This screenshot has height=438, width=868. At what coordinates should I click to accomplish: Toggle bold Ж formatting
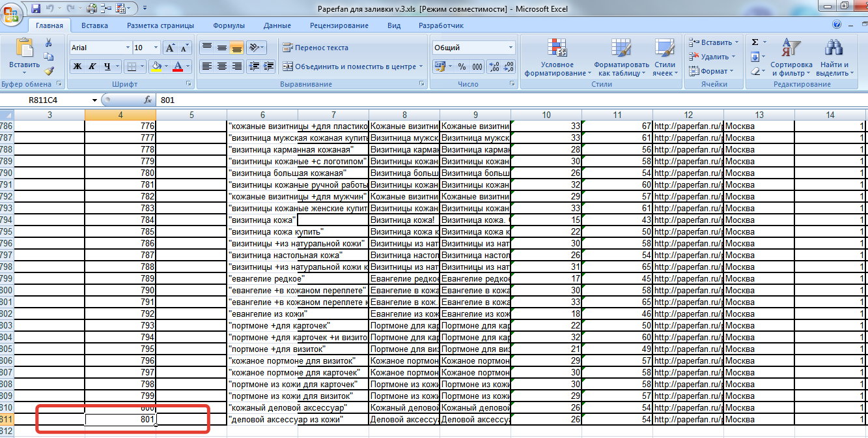point(77,66)
